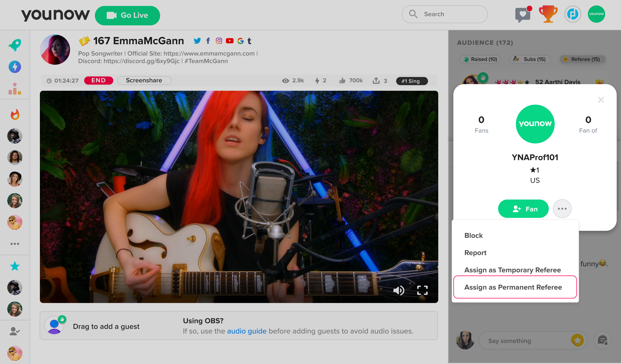Open EmmaMcGann's Twitter profile icon
621x364 pixels.
(x=197, y=41)
